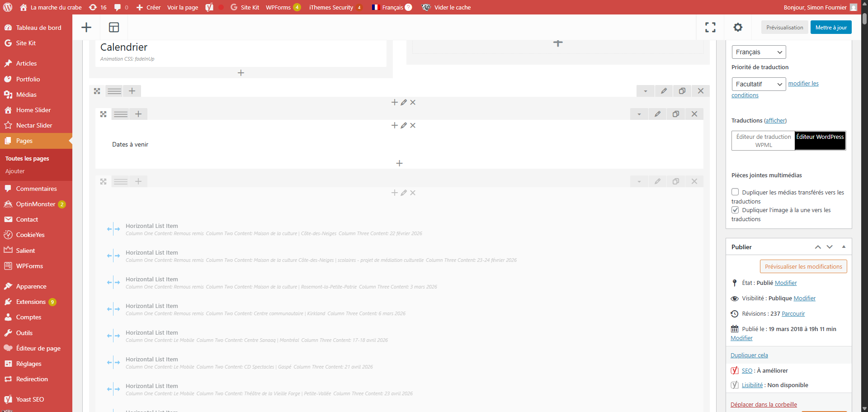This screenshot has height=412, width=868.
Task: Toggle full screen editor mode icon
Action: 710,28
